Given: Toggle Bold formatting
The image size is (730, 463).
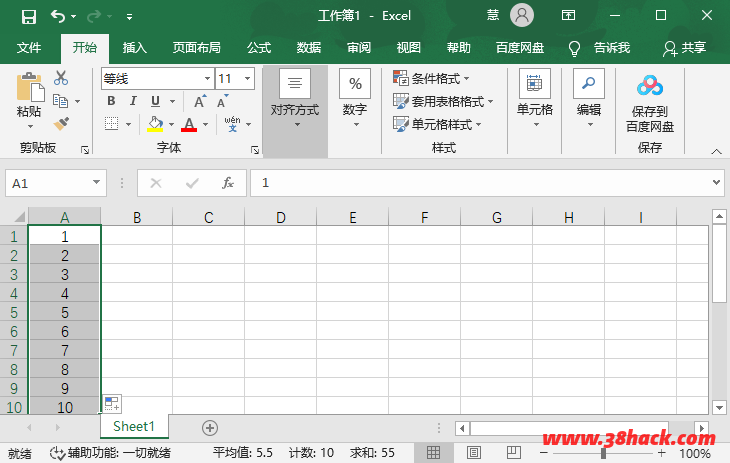Looking at the screenshot, I should pos(111,101).
